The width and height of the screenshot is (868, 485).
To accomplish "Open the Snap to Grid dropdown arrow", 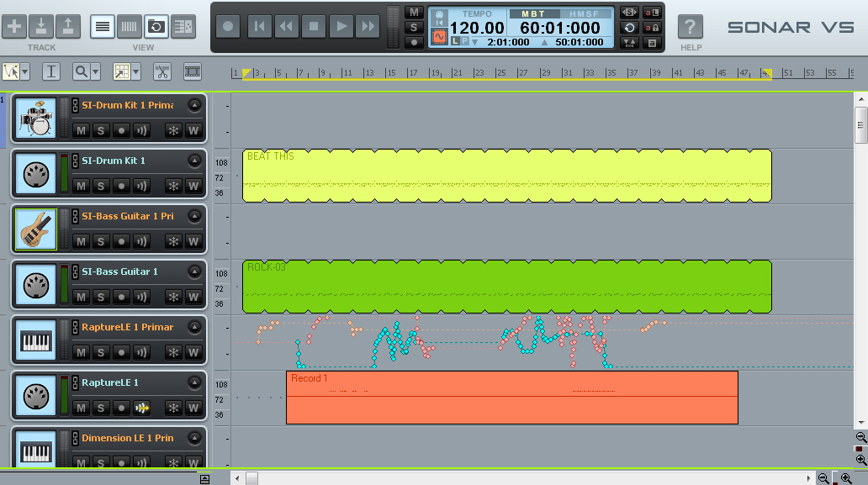I will click(135, 71).
